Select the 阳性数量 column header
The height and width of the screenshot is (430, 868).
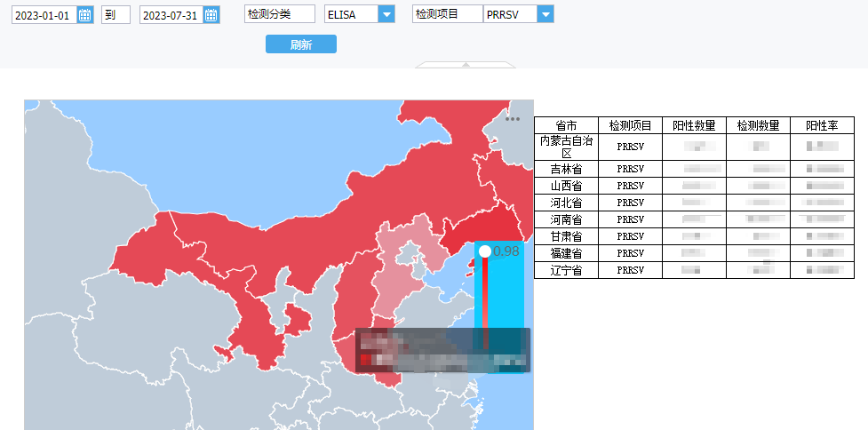(694, 125)
